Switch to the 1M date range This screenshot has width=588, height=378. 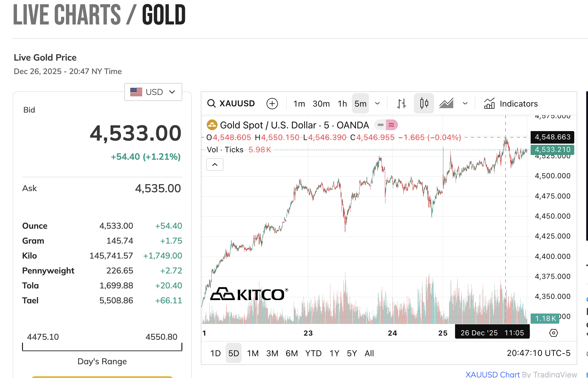(x=253, y=353)
